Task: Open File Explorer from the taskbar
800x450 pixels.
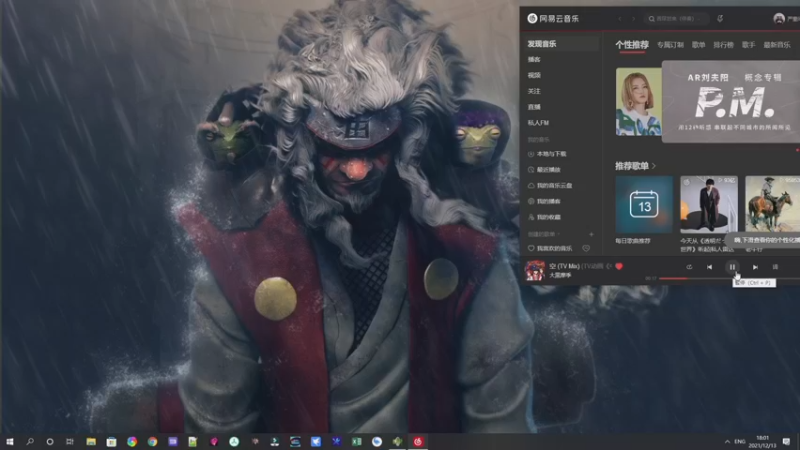Action: point(91,441)
